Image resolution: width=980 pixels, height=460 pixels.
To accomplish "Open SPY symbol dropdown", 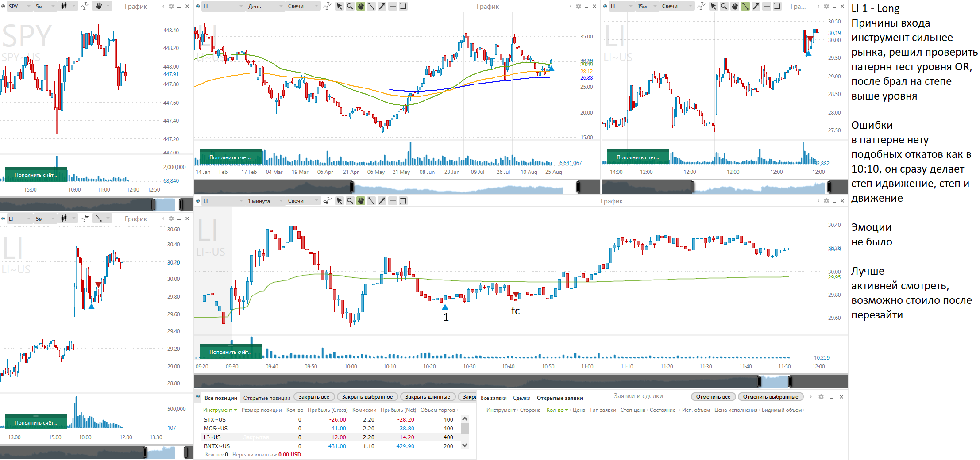I will point(19,6).
